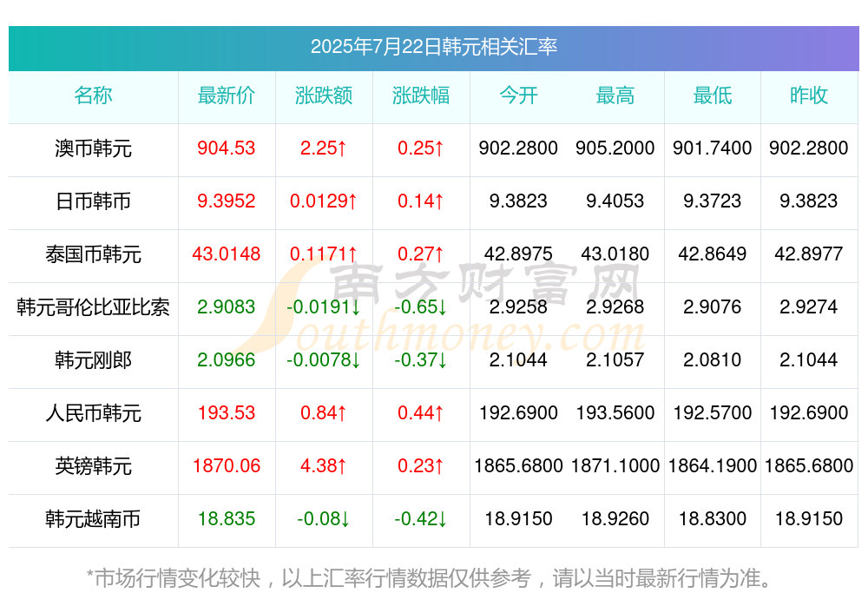Viewport: 868px width, 606px height.
Task: Click latest price 2.0966
Action: [x=227, y=359]
